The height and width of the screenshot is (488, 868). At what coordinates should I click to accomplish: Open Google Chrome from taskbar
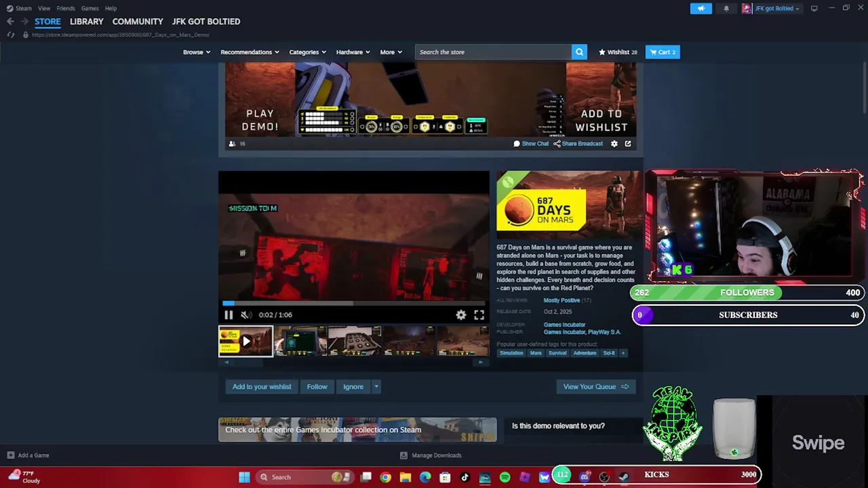point(386,477)
